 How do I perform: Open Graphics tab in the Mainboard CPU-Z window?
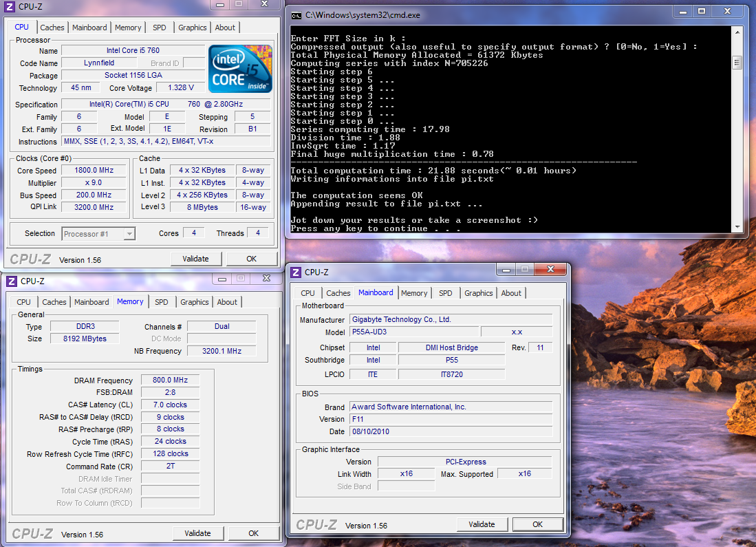(x=478, y=293)
